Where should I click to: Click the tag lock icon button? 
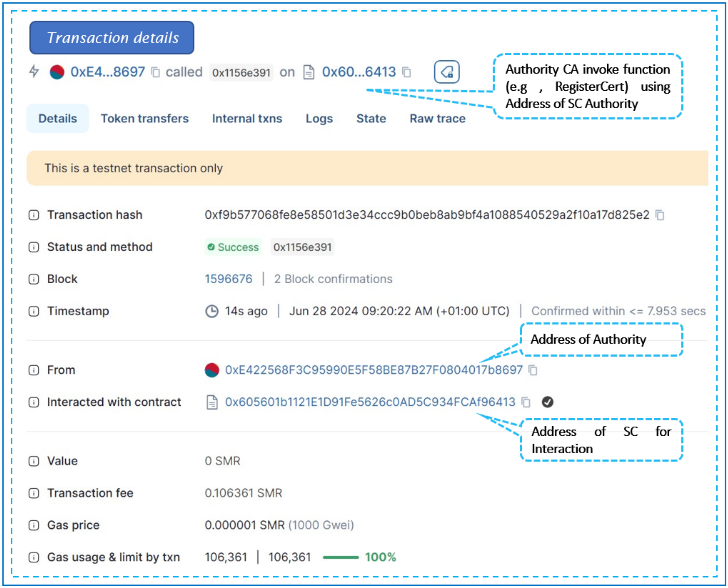coord(447,72)
